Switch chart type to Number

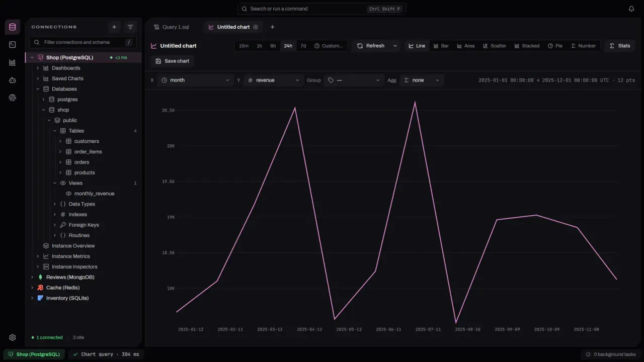point(583,46)
